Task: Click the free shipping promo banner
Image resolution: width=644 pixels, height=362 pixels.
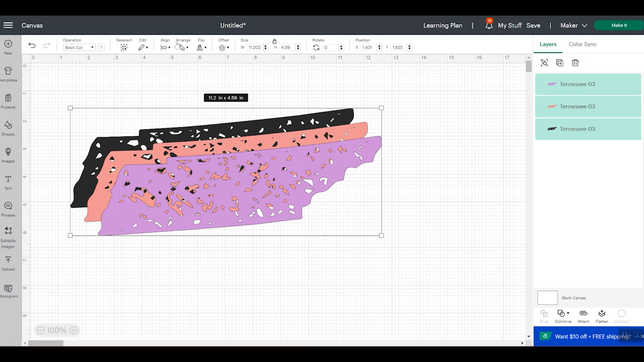Action: click(x=589, y=336)
